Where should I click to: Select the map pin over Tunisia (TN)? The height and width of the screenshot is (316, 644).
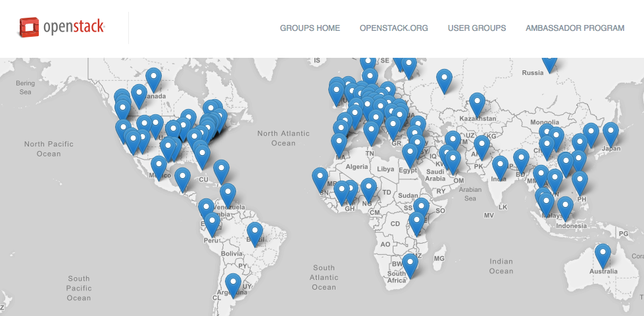click(371, 133)
